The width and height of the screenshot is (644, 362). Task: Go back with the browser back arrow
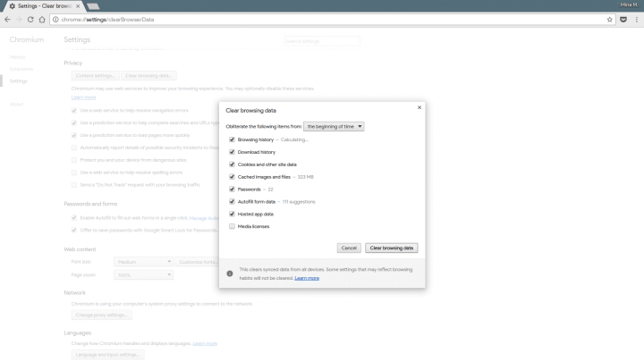pyautogui.click(x=7, y=20)
